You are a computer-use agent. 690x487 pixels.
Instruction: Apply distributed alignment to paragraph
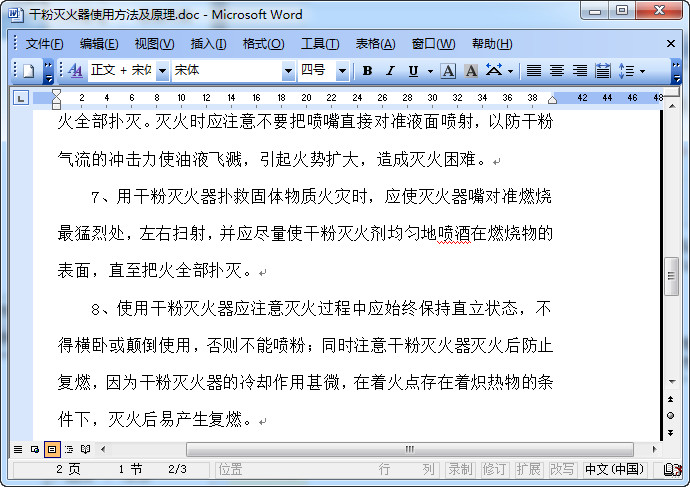[603, 71]
